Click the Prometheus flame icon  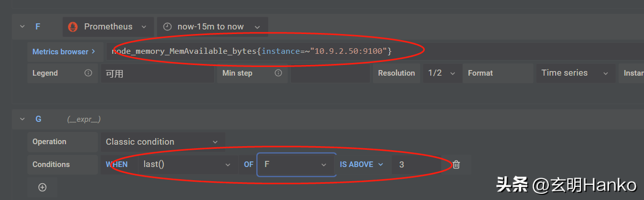click(73, 26)
